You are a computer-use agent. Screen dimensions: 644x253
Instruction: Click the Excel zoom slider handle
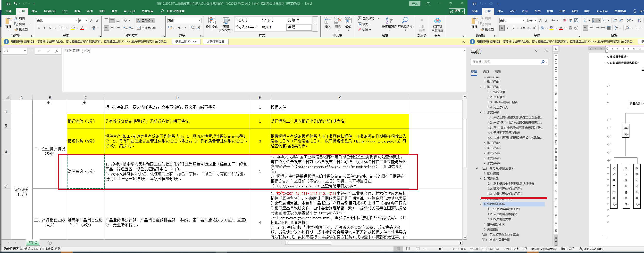(x=441, y=249)
